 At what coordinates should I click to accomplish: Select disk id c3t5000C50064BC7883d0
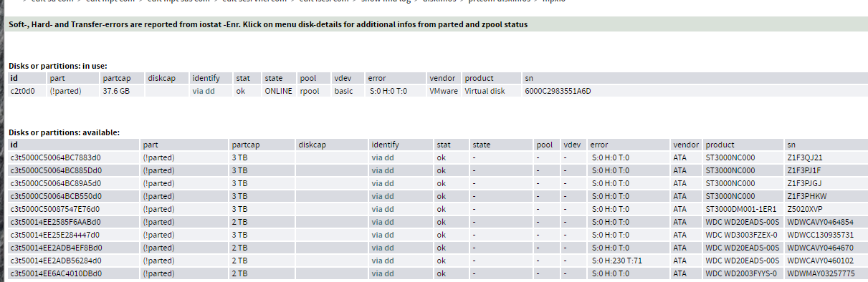click(55, 157)
